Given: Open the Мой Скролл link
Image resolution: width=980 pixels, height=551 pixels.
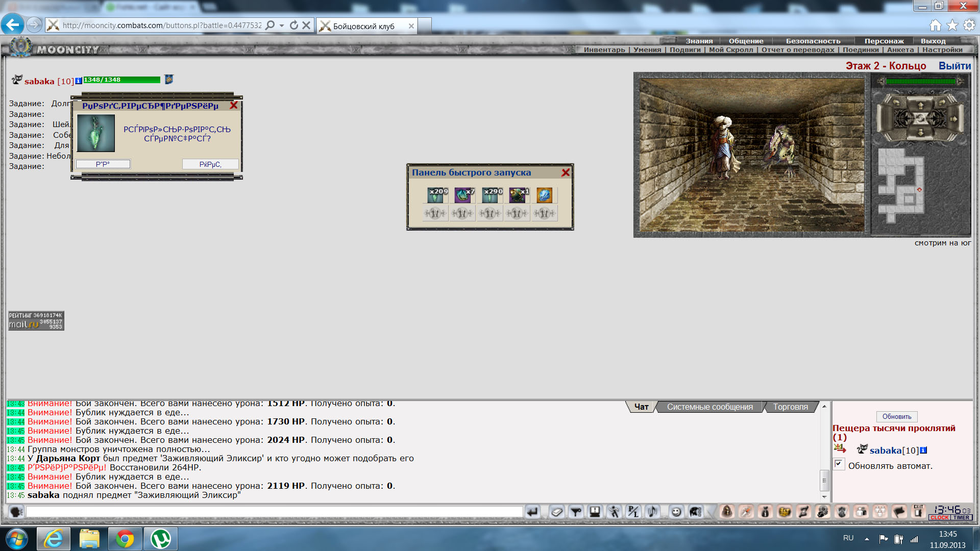Looking at the screenshot, I should (x=731, y=49).
